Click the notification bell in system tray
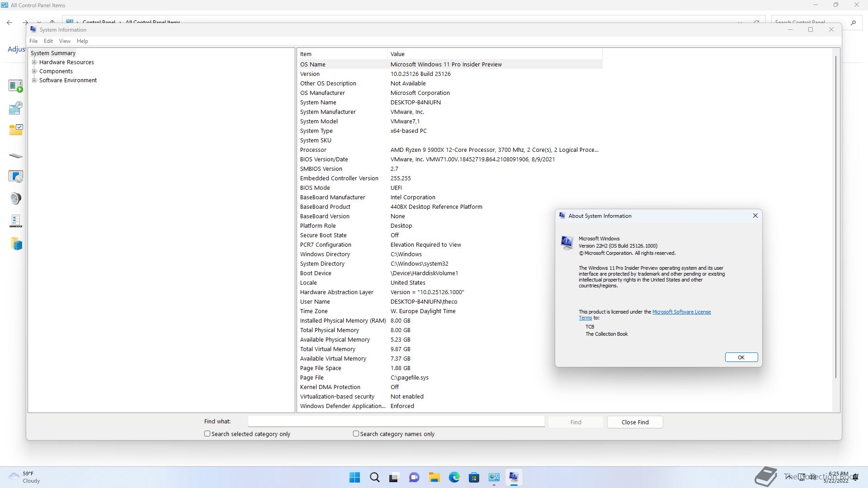 pyautogui.click(x=855, y=477)
